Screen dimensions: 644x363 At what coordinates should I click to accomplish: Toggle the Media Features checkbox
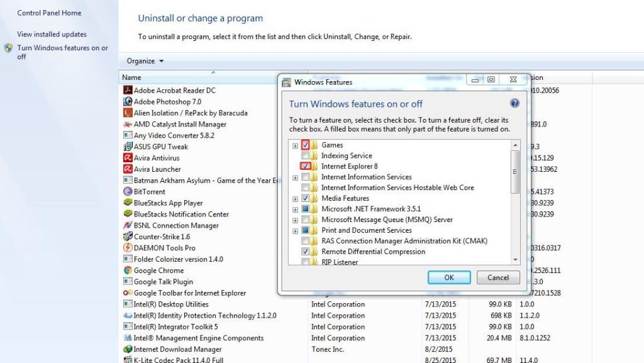coord(305,198)
